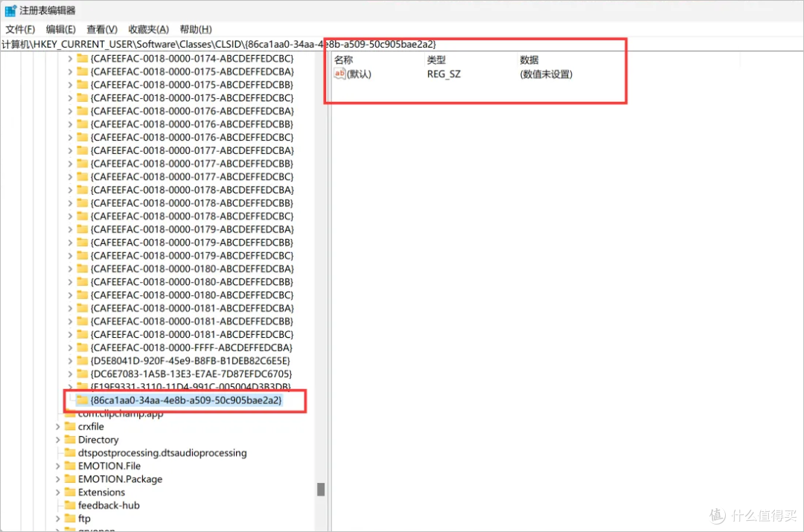The image size is (804, 532).
Task: Click folder icon of CAFEEFAC-0018-0000-0179-ABCDEFFEDCBA
Action: coord(82,229)
